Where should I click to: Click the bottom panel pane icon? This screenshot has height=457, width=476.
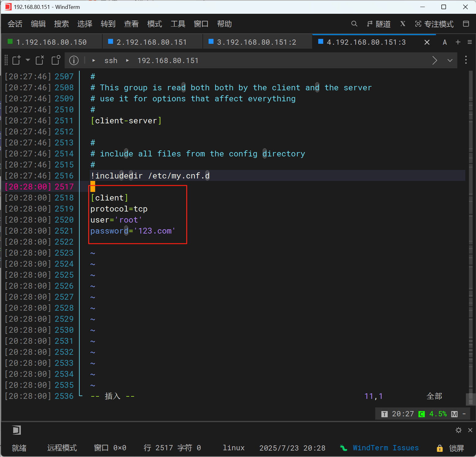[x=17, y=430]
